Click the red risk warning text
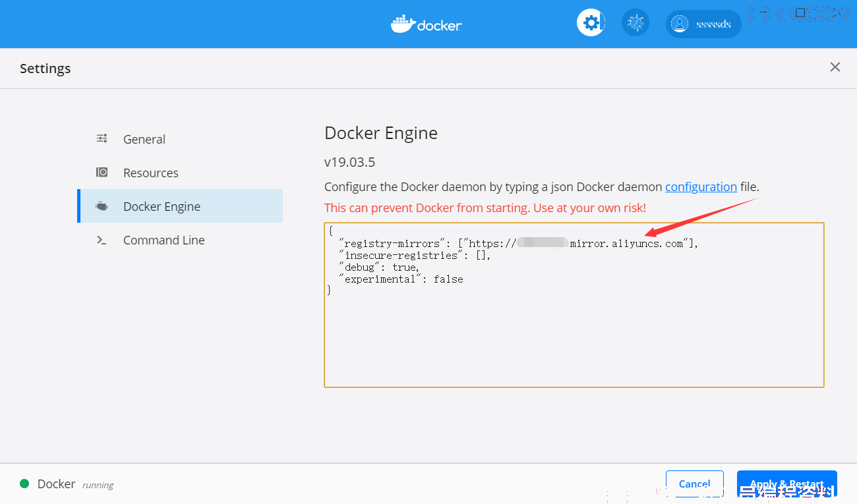Viewport: 857px width, 504px height. click(x=485, y=208)
